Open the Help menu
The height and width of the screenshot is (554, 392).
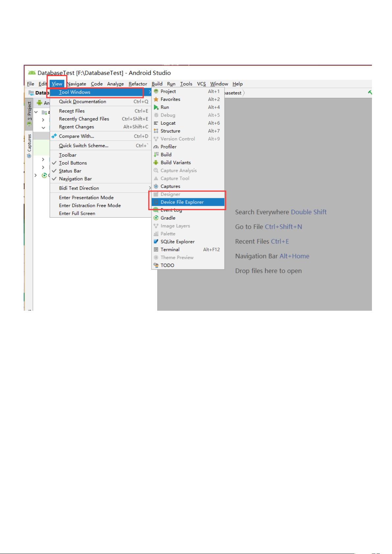pos(237,84)
